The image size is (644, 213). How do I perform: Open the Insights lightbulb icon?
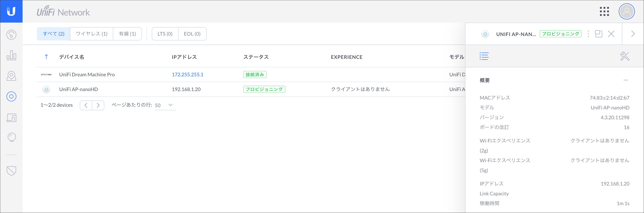11,137
